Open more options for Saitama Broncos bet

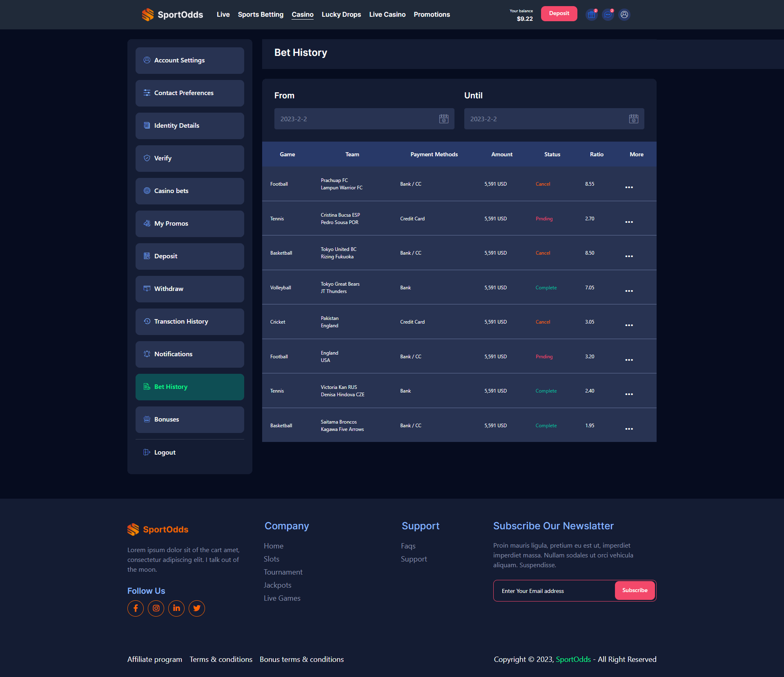(x=629, y=429)
